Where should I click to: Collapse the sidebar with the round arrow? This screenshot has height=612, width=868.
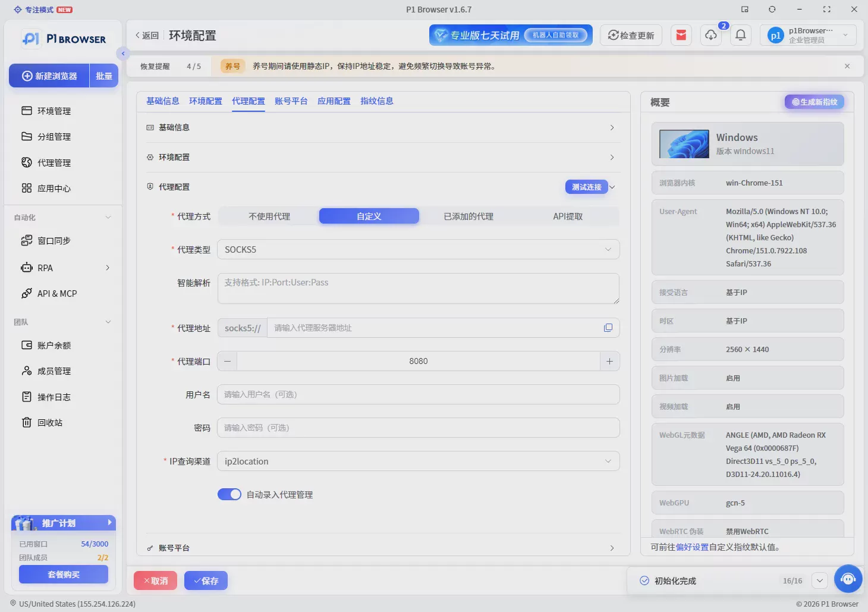122,54
